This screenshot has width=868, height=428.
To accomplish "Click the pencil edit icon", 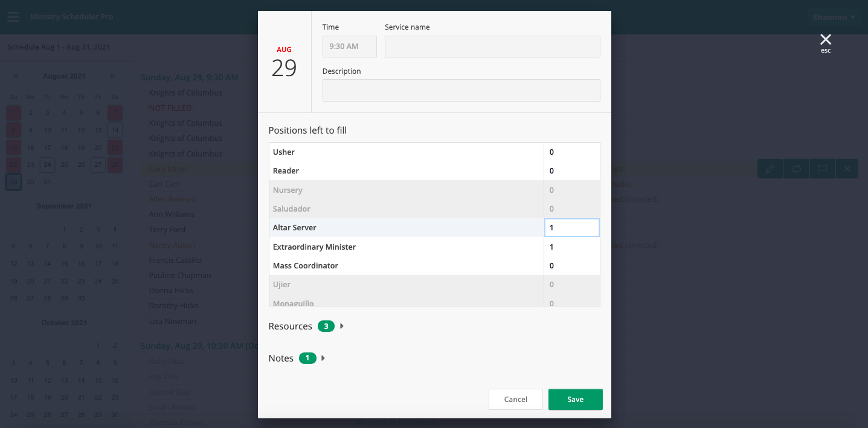I will pos(770,169).
